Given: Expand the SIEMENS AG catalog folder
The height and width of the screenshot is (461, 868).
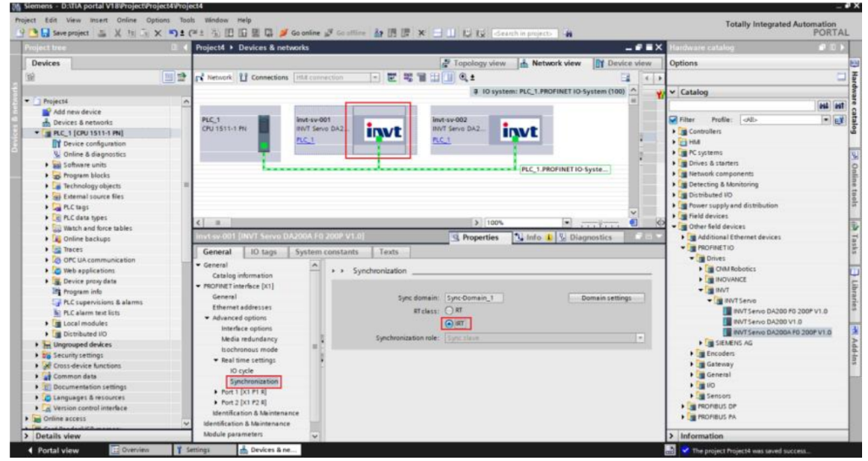Looking at the screenshot, I should click(701, 343).
